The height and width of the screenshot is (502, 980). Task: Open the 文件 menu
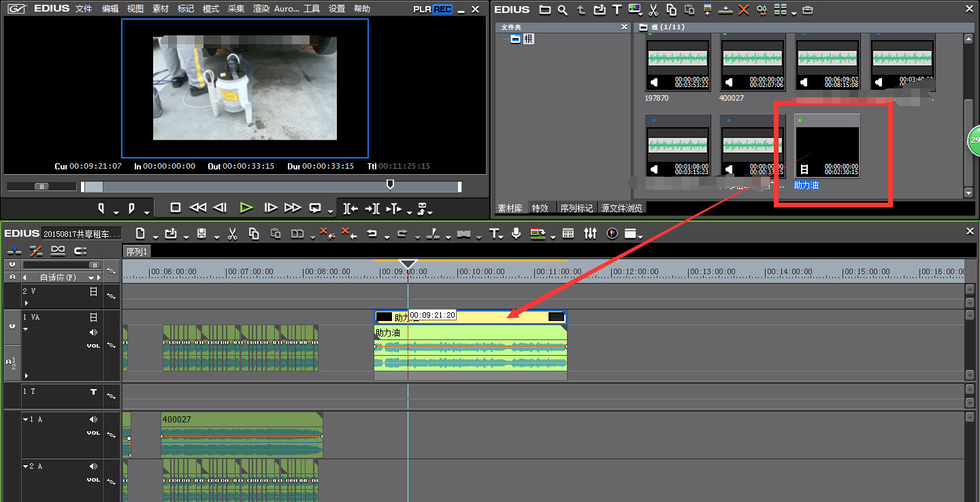(x=84, y=9)
